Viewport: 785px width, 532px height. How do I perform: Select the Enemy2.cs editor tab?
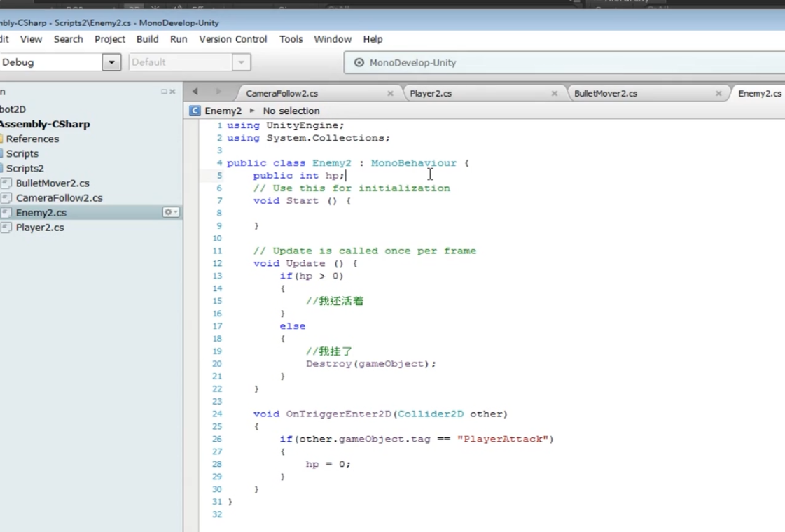760,94
